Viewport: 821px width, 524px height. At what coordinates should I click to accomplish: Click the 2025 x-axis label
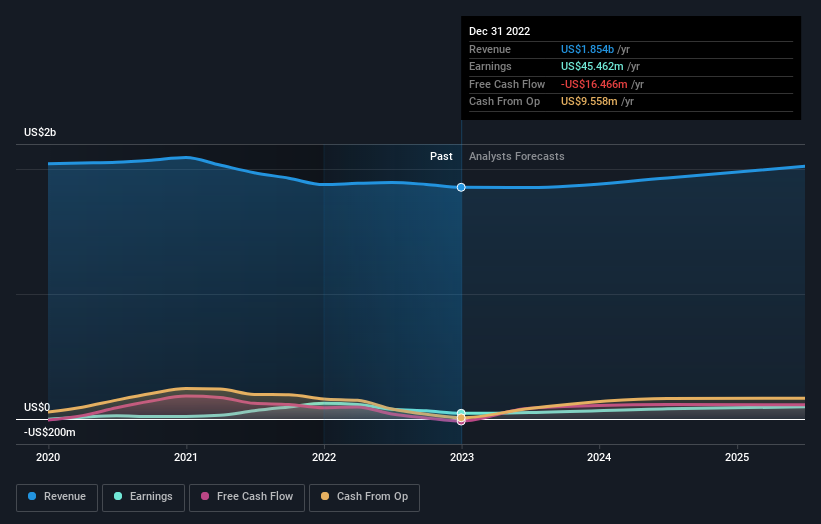point(737,458)
